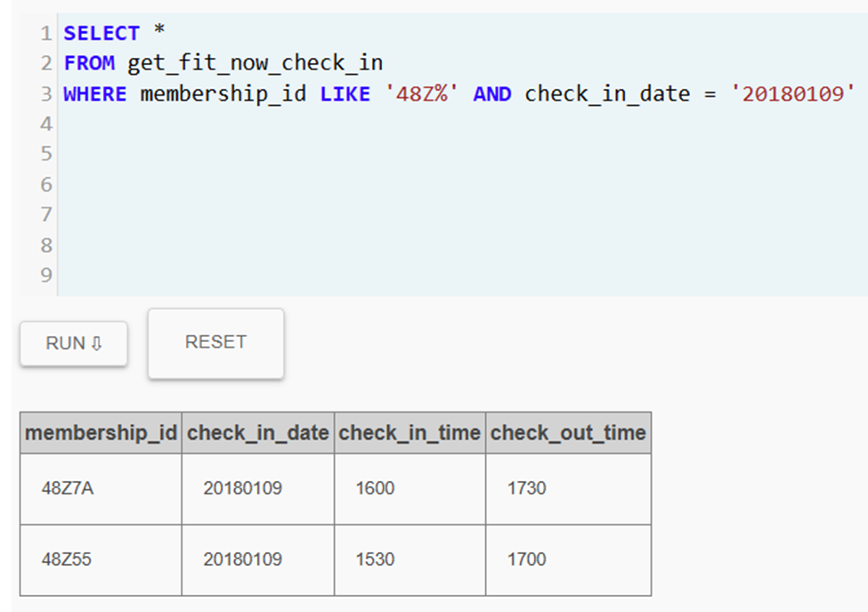Click the LIKE keyword on line 3
The width and height of the screenshot is (868, 612).
coord(345,94)
